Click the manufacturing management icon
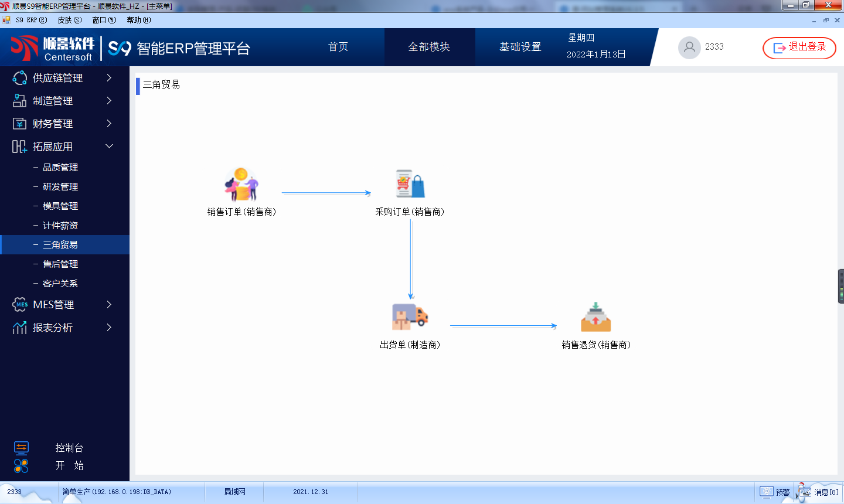Screen dimensions: 844x504 tap(19, 101)
